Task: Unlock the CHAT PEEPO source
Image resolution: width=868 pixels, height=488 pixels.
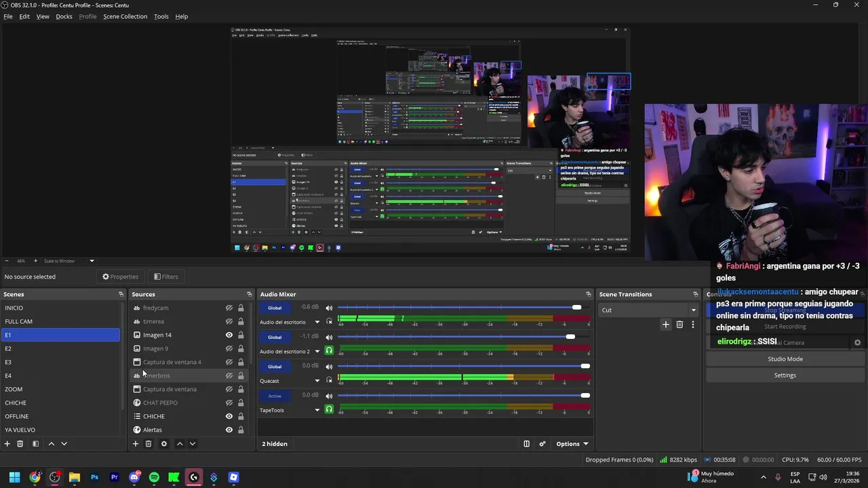Action: coord(241,403)
